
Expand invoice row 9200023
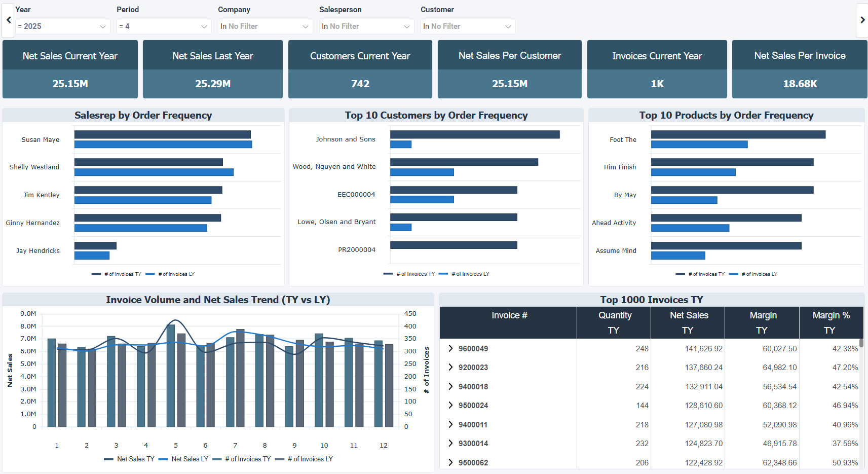[x=450, y=367]
